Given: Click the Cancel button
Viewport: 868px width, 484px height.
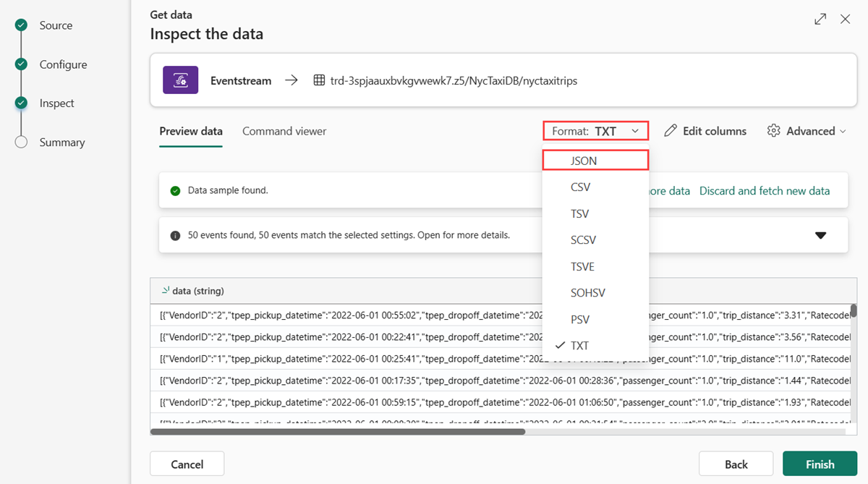Looking at the screenshot, I should (x=187, y=464).
